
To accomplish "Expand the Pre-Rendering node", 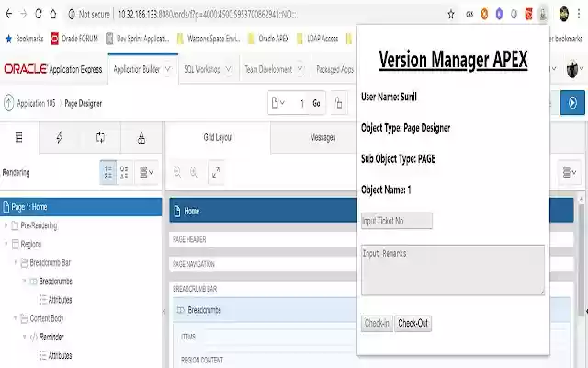I will [6, 225].
